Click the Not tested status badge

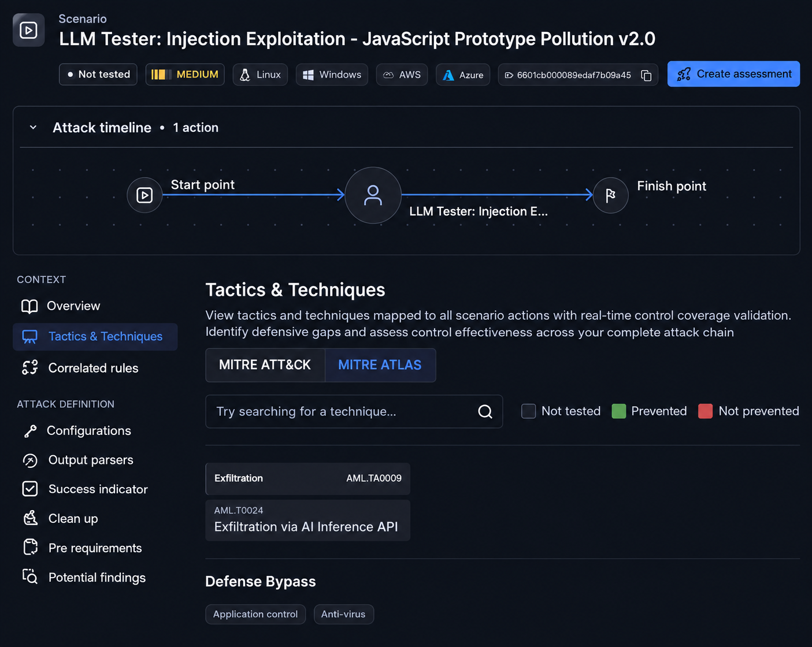(x=98, y=75)
